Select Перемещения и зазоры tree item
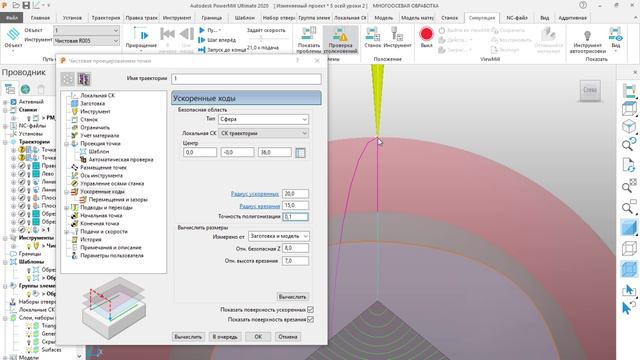This screenshot has height=360, width=640. click(x=118, y=200)
